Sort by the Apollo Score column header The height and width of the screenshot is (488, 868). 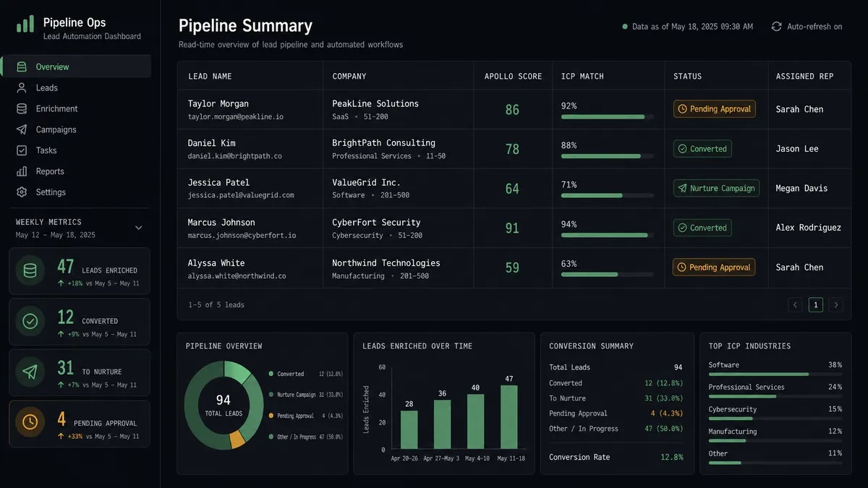click(x=513, y=76)
